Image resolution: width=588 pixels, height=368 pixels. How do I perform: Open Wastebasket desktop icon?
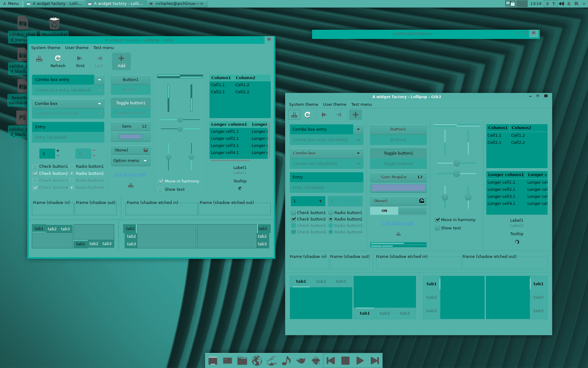(54, 24)
